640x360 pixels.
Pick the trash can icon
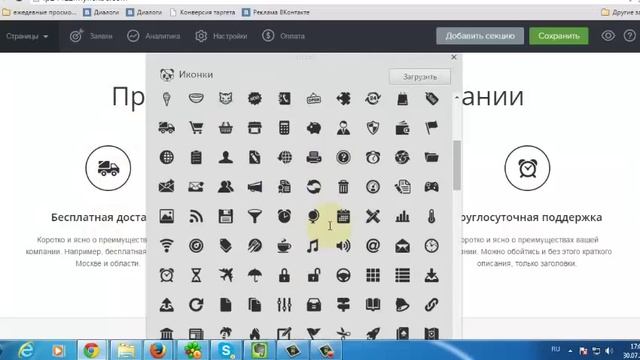pyautogui.click(x=343, y=187)
